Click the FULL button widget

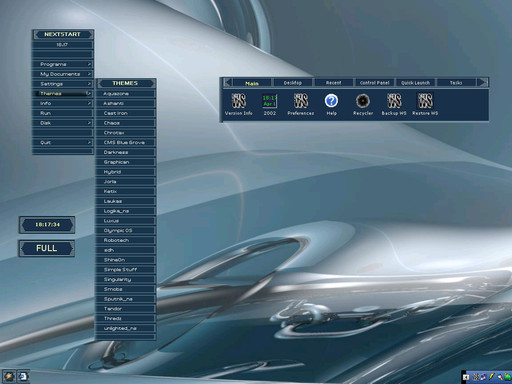47,248
